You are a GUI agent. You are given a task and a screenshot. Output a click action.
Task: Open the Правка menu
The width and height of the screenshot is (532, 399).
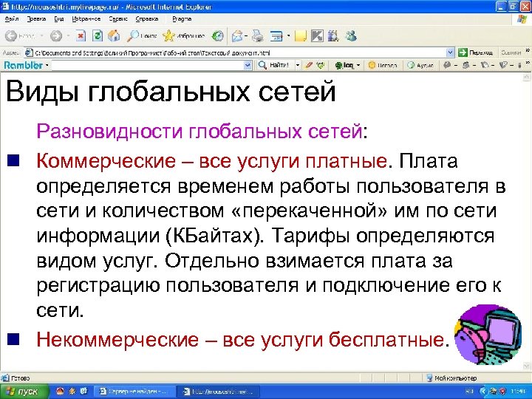36,19
